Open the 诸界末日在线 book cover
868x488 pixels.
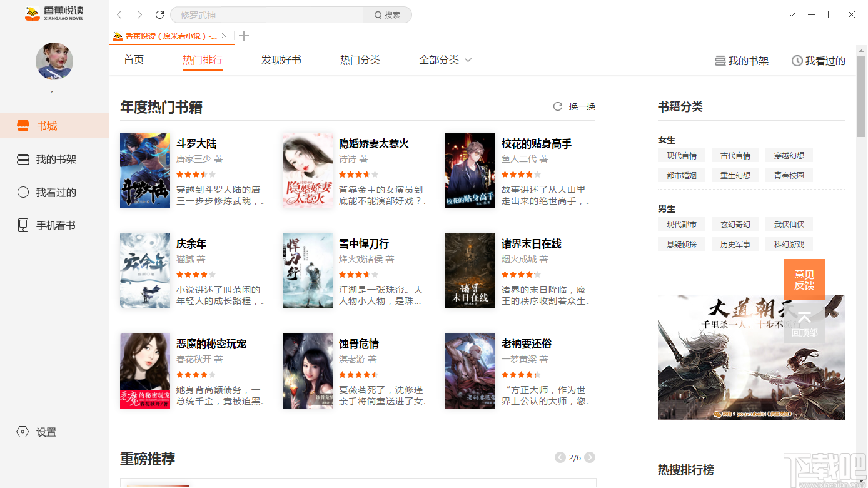(470, 271)
